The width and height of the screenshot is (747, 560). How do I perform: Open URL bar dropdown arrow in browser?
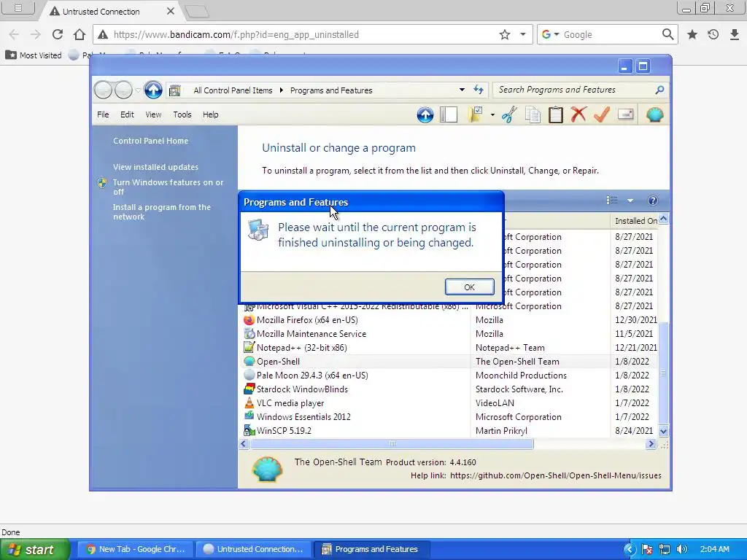click(522, 34)
